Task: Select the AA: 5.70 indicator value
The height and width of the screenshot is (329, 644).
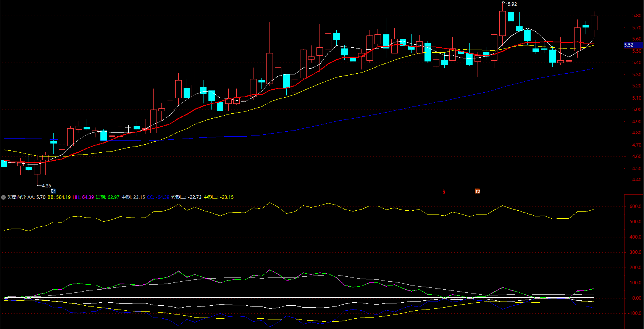Action: 36,197
